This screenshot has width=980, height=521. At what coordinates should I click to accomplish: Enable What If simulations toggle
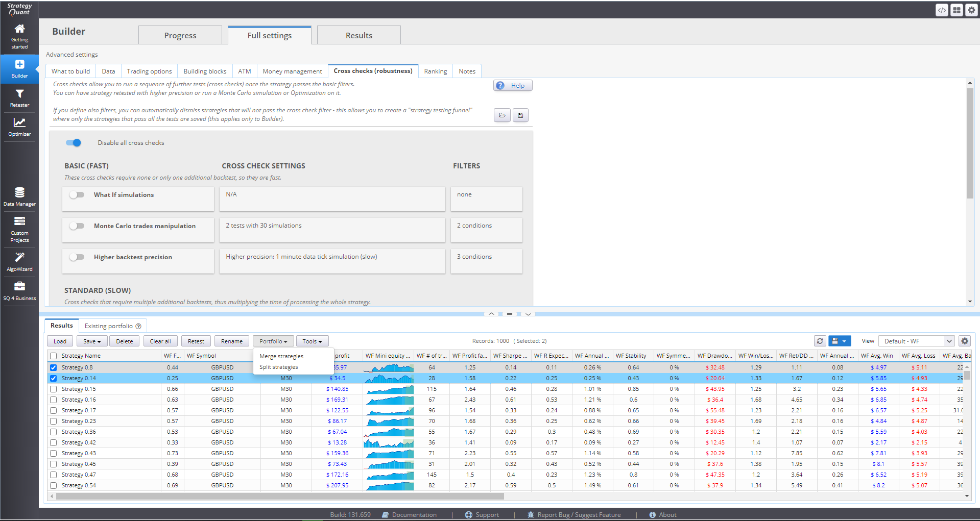point(77,195)
